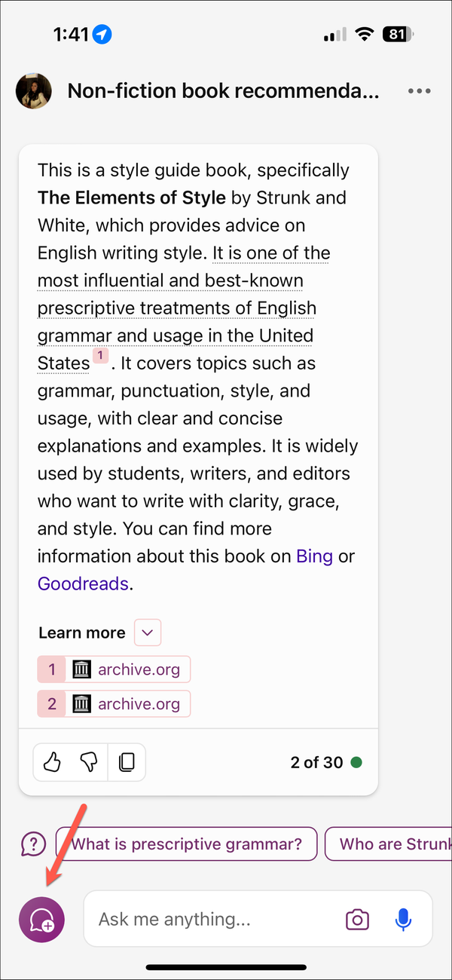The height and width of the screenshot is (980, 452).
Task: Tap the profile avatar picture
Action: pyautogui.click(x=34, y=91)
